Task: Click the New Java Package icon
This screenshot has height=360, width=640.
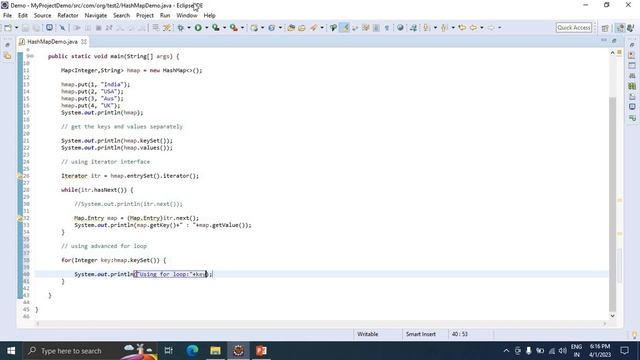Action: click(x=254, y=28)
